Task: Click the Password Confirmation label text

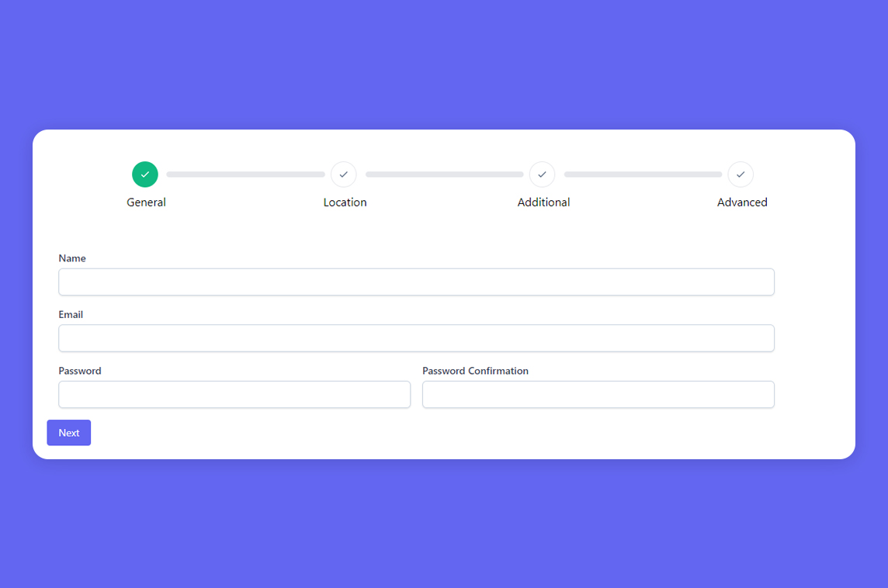Action: coord(475,371)
